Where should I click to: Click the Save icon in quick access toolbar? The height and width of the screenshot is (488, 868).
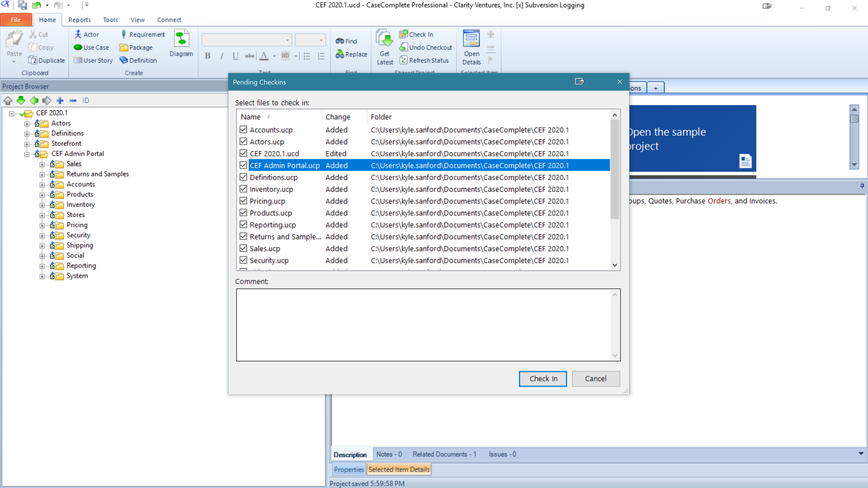[x=23, y=5]
